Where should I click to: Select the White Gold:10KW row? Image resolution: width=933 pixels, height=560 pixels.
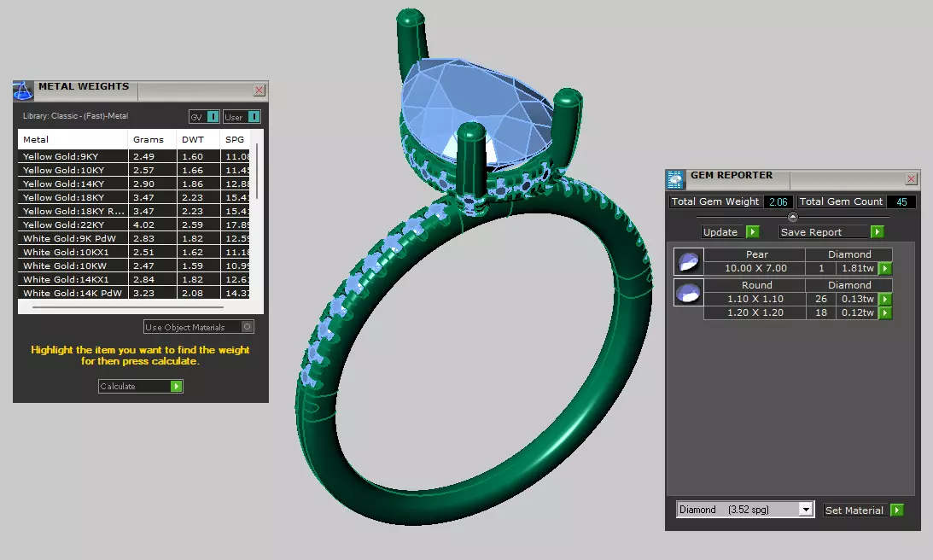click(134, 266)
